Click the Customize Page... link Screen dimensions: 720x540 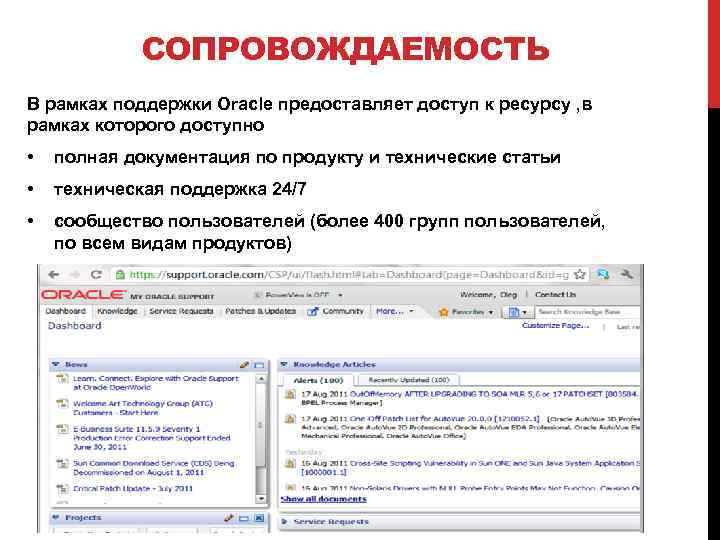tap(556, 326)
